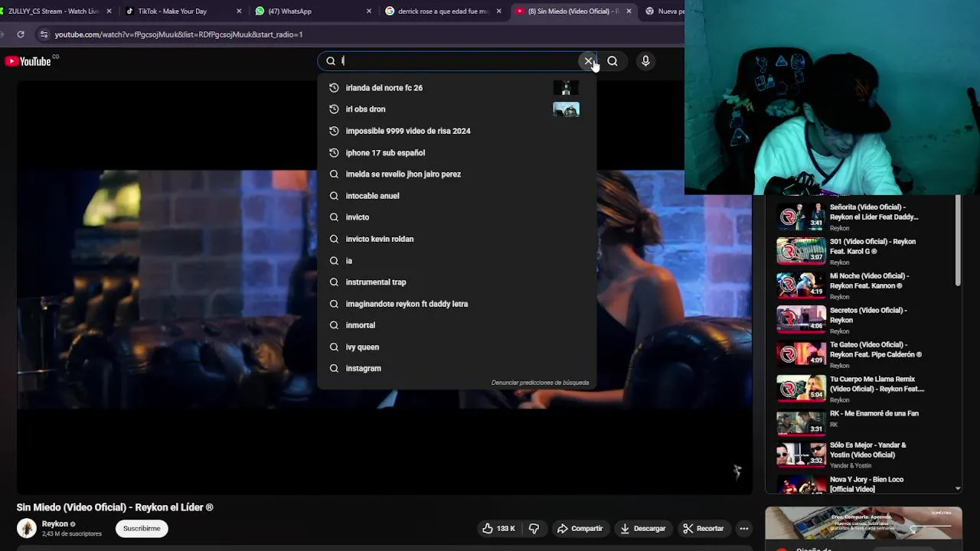Image resolution: width=980 pixels, height=551 pixels.
Task: Go to YouTube home via logo
Action: (28, 61)
